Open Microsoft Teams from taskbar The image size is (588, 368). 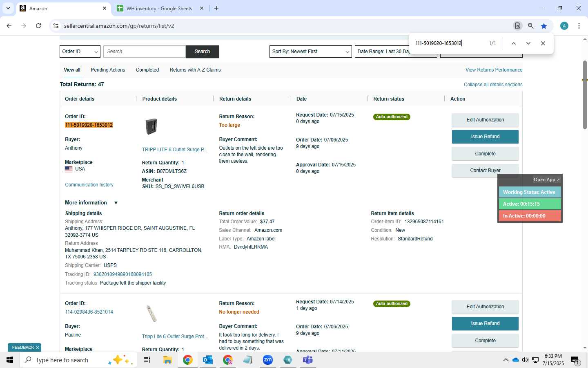point(307,360)
